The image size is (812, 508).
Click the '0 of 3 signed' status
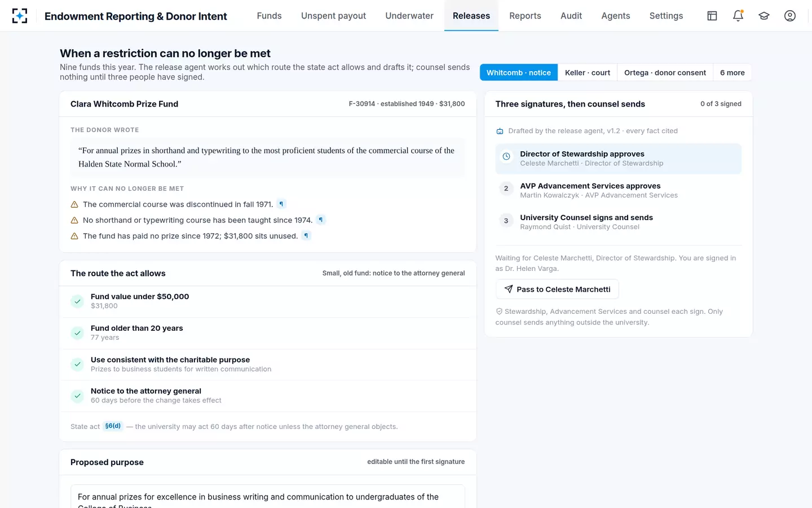(x=721, y=104)
